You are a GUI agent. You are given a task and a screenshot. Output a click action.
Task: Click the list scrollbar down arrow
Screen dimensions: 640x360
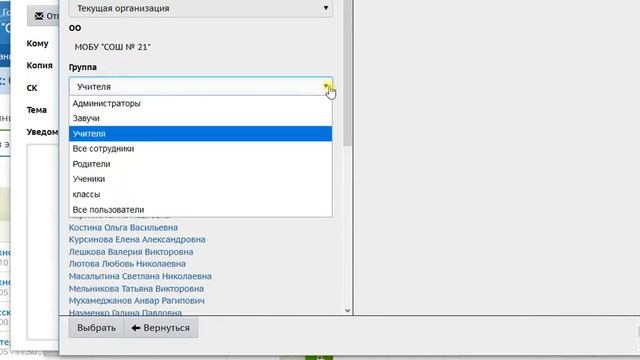pyautogui.click(x=348, y=311)
